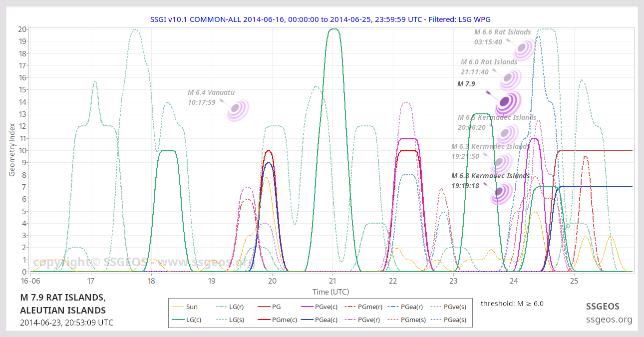Click the Geometry Index axis label

tap(12, 151)
